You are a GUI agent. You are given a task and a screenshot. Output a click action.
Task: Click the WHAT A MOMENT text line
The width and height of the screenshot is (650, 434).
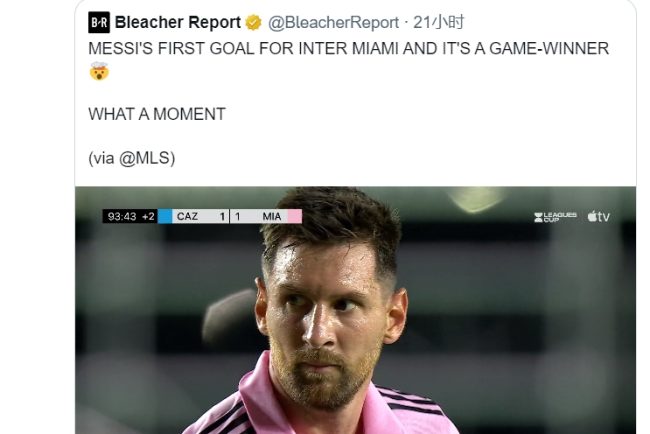click(x=157, y=114)
